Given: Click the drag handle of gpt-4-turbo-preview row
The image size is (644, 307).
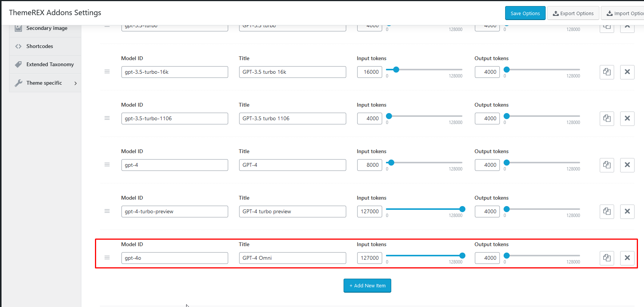Looking at the screenshot, I should [x=107, y=211].
